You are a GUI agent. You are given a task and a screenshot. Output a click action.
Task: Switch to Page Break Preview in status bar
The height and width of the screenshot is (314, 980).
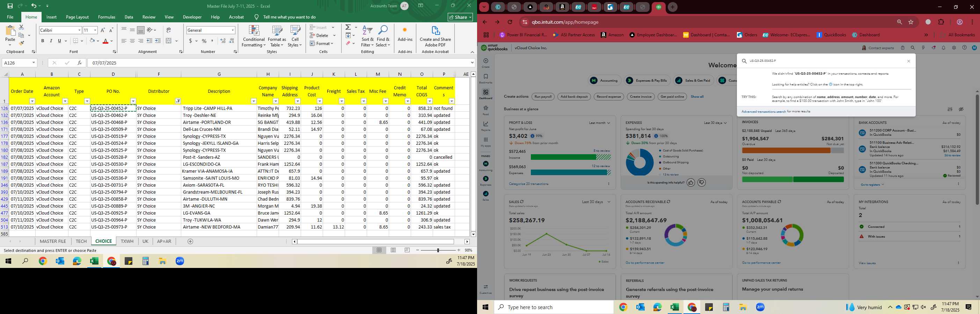pos(407,250)
